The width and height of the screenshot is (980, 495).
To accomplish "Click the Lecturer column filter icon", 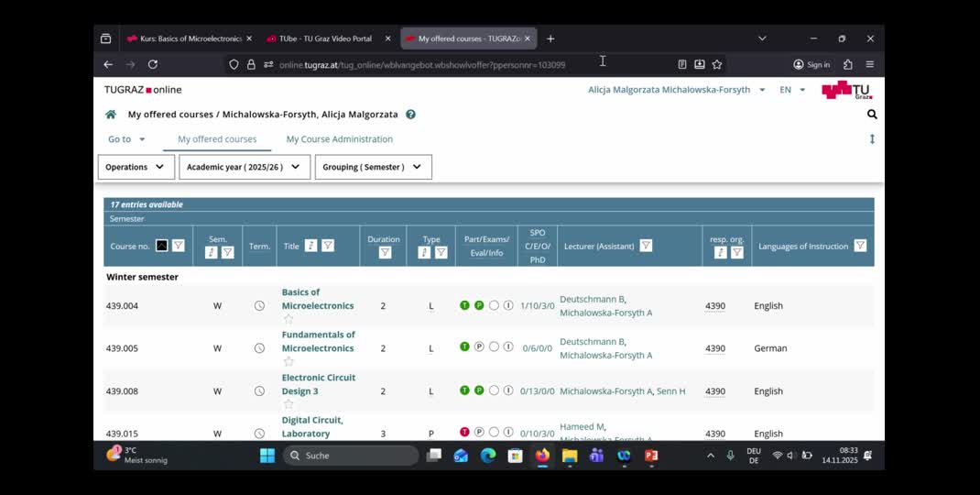I will [646, 246].
